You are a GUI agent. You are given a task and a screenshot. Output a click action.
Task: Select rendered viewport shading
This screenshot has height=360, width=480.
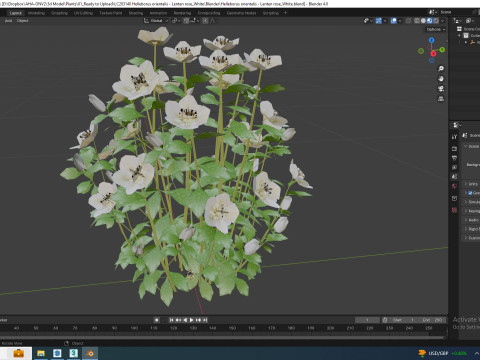point(436,21)
